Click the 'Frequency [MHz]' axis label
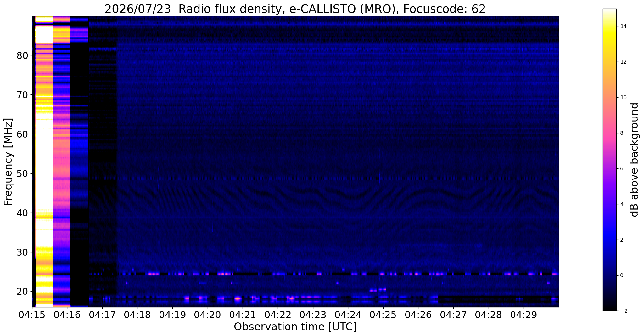The image size is (644, 336). pos(8,162)
